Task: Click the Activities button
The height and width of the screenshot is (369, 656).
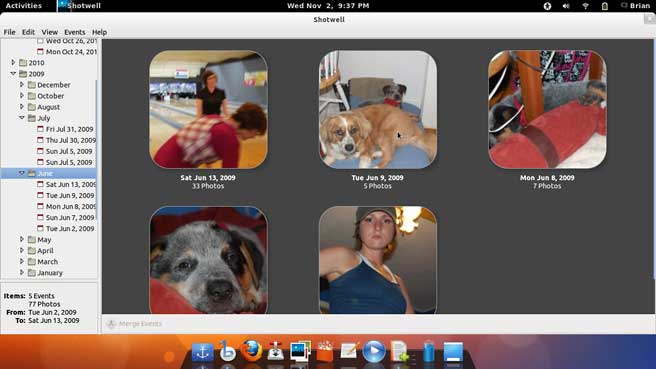Action: (23, 6)
